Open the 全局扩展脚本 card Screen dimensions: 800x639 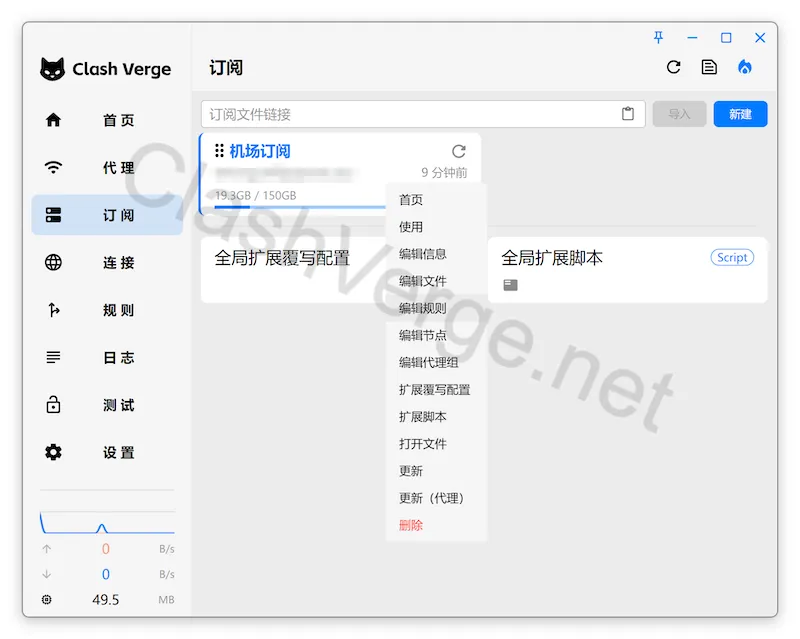tap(628, 269)
